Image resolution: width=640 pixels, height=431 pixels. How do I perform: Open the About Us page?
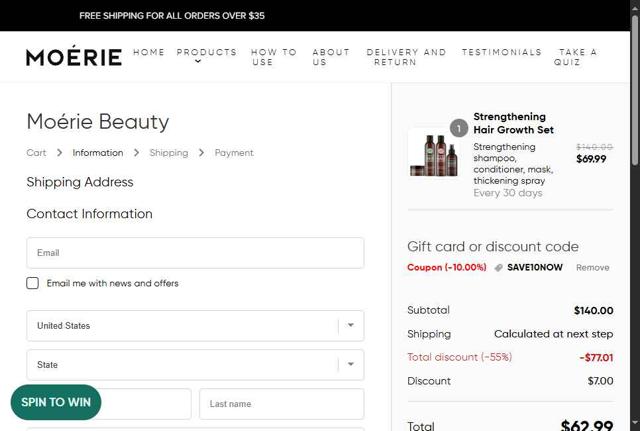[x=331, y=57]
